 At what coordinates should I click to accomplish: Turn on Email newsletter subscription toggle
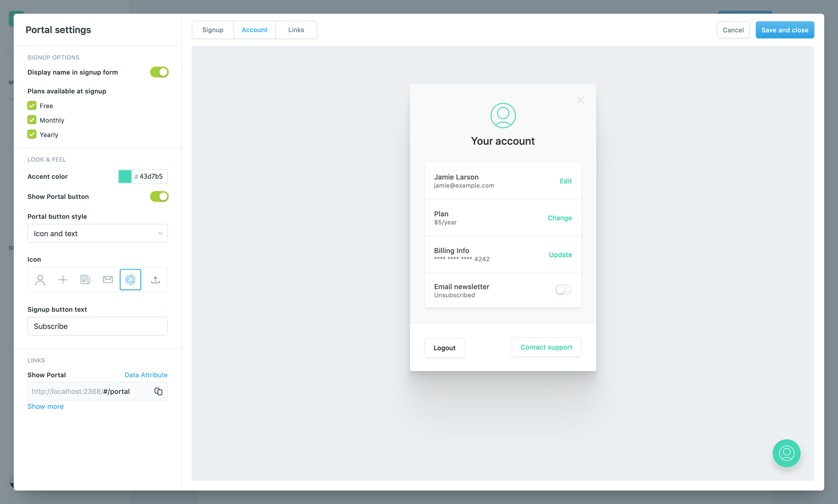pyautogui.click(x=564, y=289)
